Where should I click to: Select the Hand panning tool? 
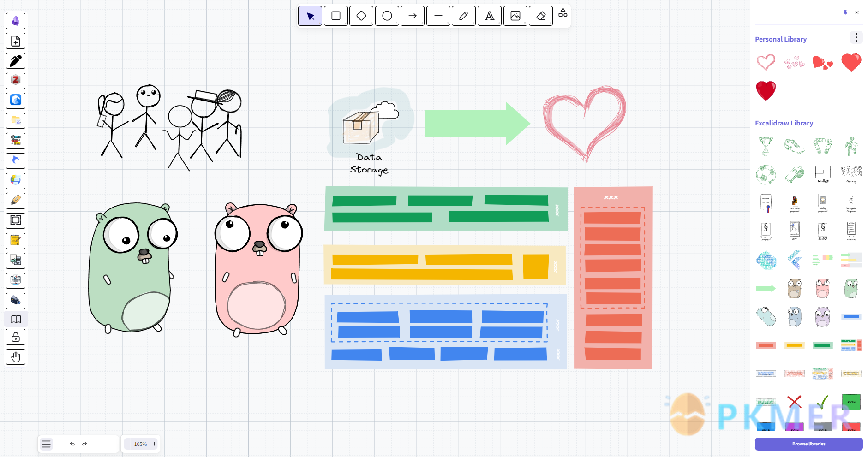(x=16, y=357)
